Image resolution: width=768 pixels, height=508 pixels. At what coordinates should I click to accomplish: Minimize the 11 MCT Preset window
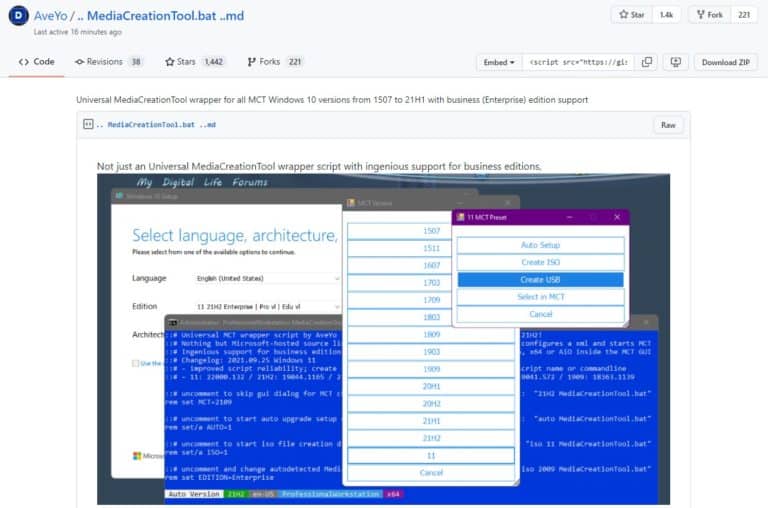[x=570, y=217]
